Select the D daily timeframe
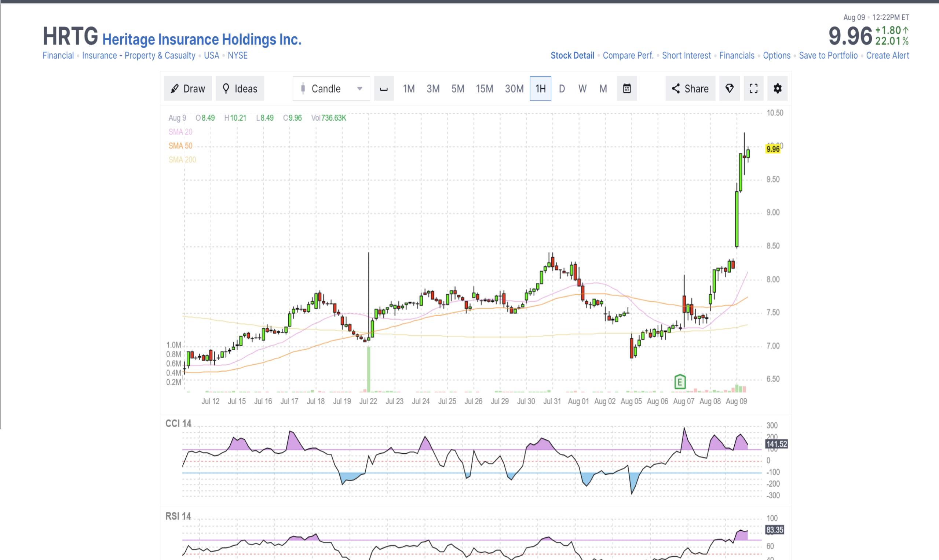 point(562,89)
